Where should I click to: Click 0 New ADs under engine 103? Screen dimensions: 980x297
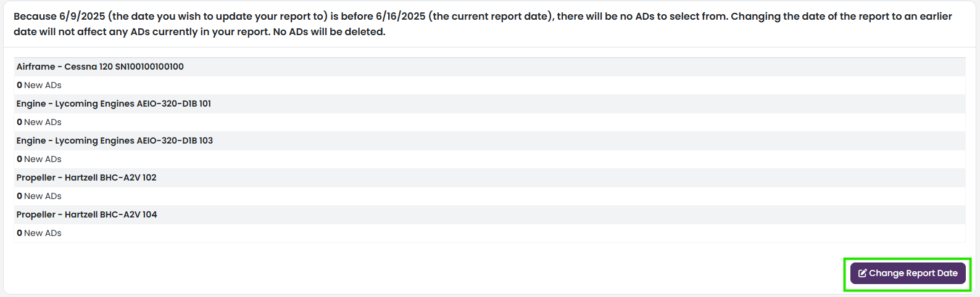coord(39,159)
